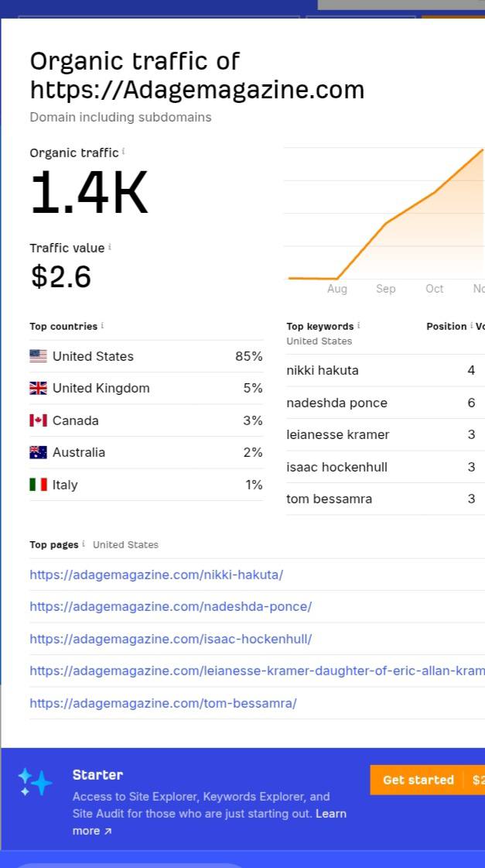Click info icon beside Top keywords
Image resolution: width=485 pixels, height=868 pixels.
pyautogui.click(x=359, y=326)
